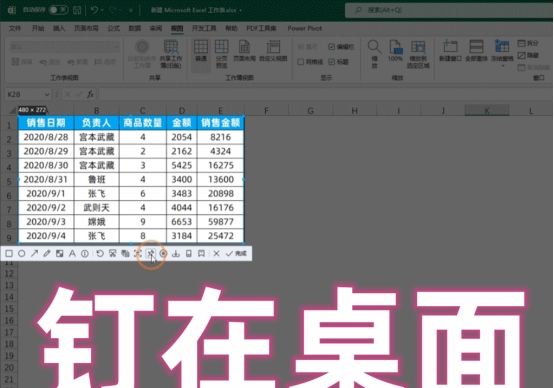The height and width of the screenshot is (388, 554).
Task: Switch to the 开发工具 Developer tab
Action: [x=204, y=28]
